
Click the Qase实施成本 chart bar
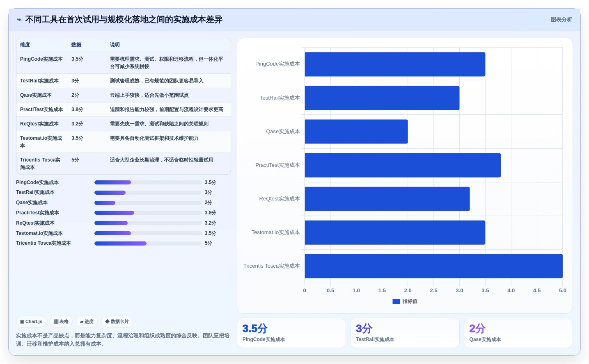click(356, 132)
